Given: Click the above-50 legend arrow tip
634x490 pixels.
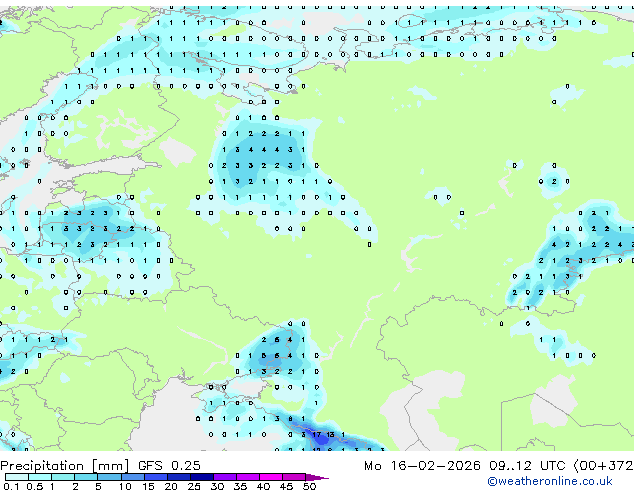Looking at the screenshot, I should pos(317,478).
